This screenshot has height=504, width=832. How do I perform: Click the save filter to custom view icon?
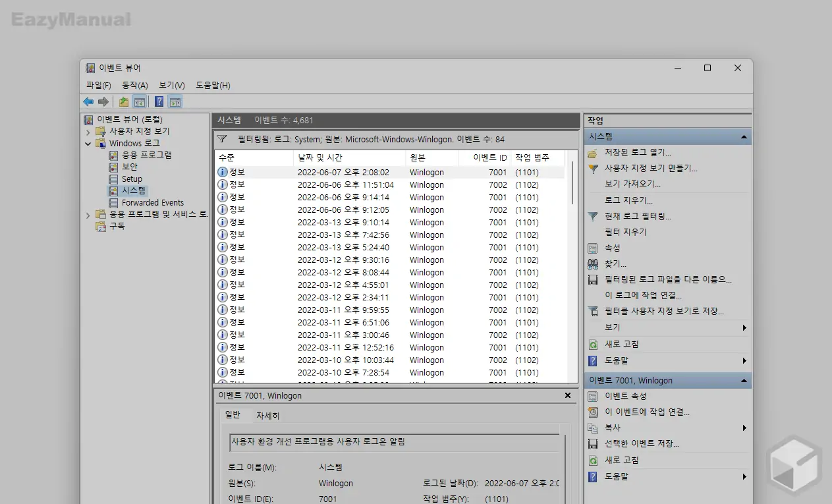coord(593,311)
